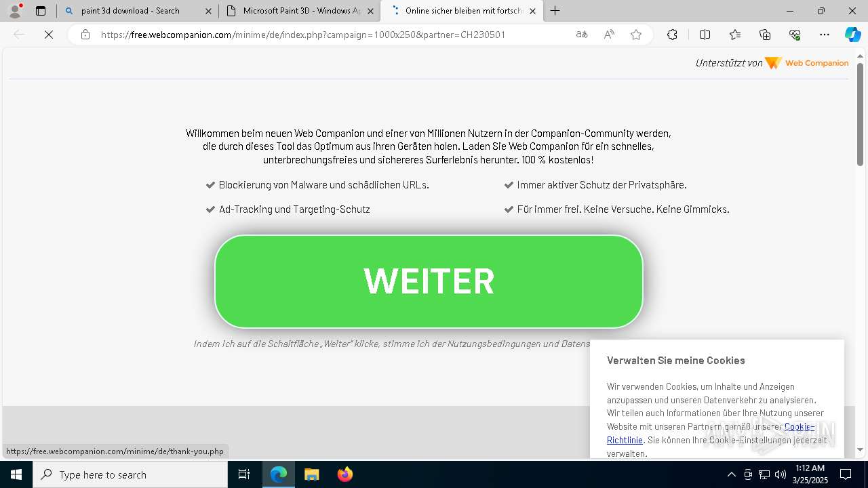The height and width of the screenshot is (488, 868).
Task: Close the Microsoft Paint 3D tab
Action: point(371,11)
